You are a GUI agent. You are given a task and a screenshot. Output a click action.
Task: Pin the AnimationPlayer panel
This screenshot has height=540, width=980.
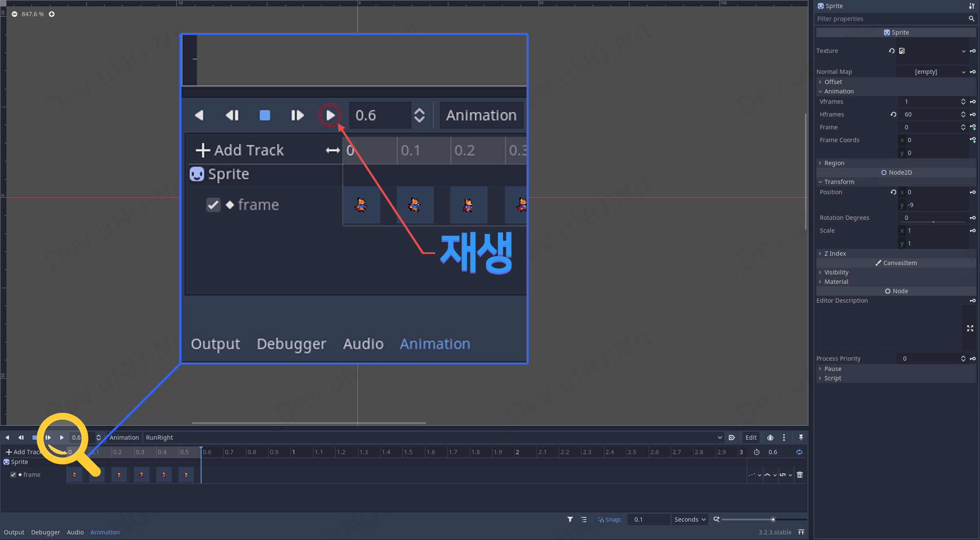(x=801, y=438)
